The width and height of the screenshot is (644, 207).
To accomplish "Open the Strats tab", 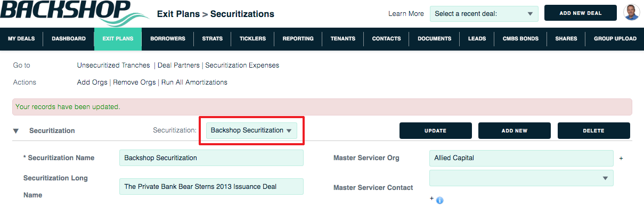I will pos(212,39).
